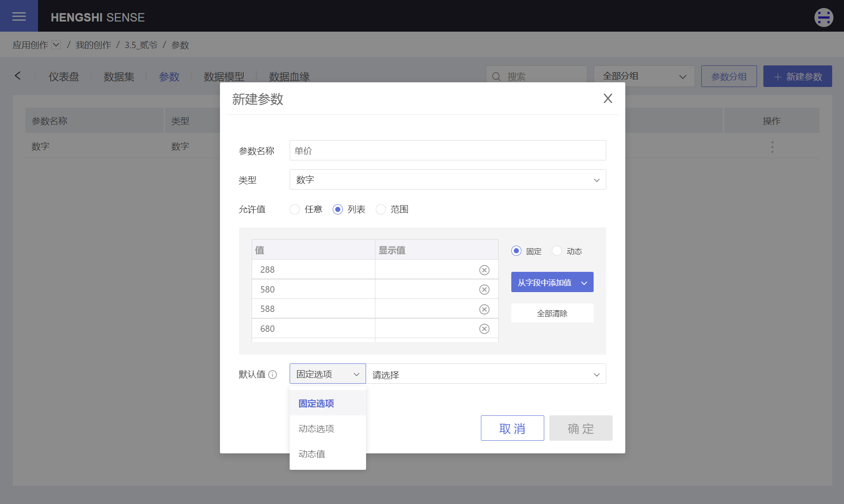Image resolution: width=844 pixels, height=504 pixels.
Task: Open the user avatar menu
Action: [x=823, y=17]
